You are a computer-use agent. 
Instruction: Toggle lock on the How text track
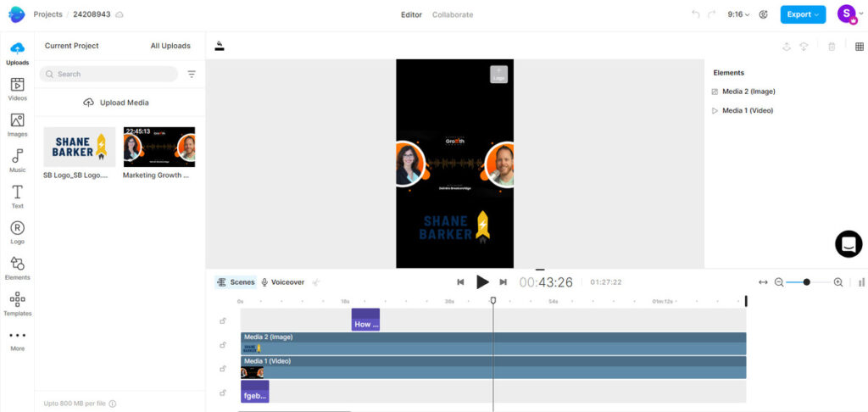(x=223, y=320)
